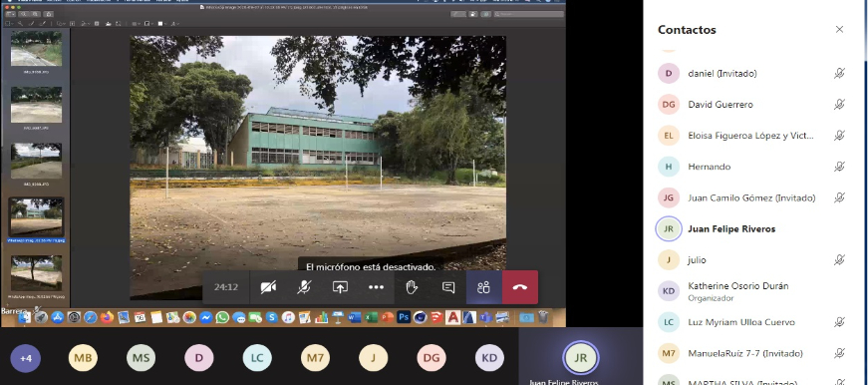This screenshot has height=385, width=868.
Task: Select David Guerrero in contacts list
Action: point(752,104)
